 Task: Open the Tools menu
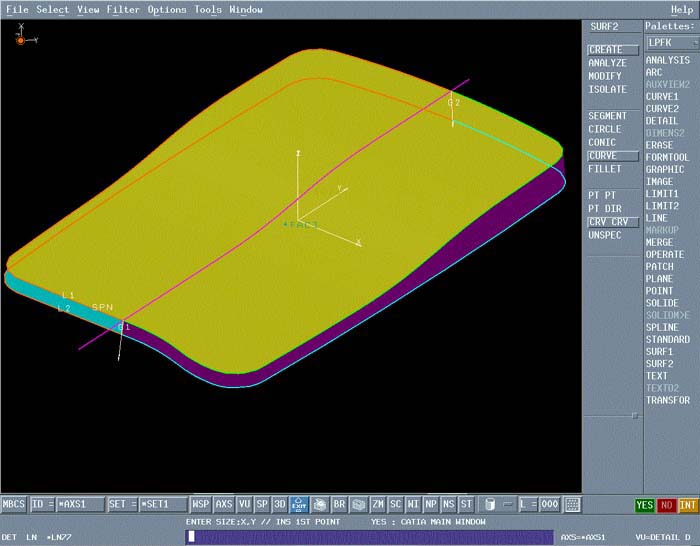[208, 10]
